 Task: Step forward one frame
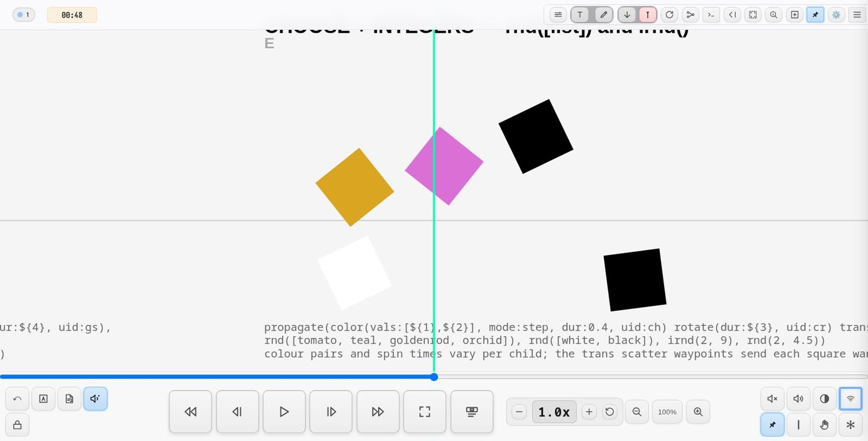pyautogui.click(x=331, y=412)
